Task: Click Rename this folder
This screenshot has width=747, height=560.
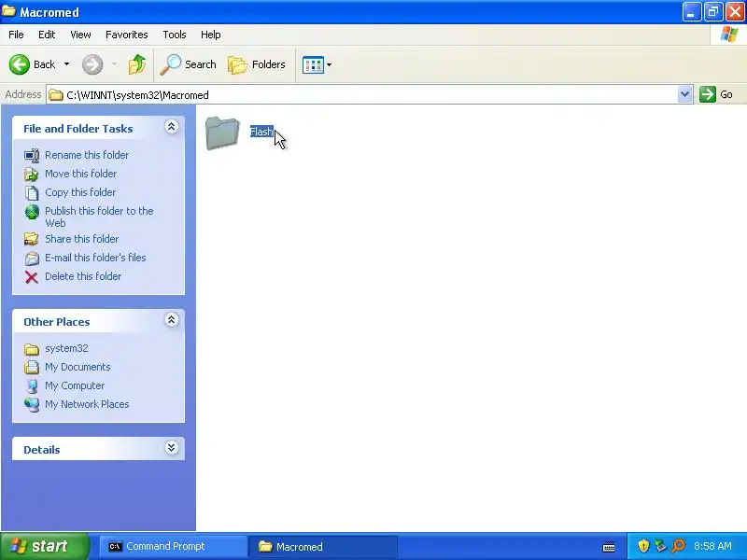Action: click(87, 155)
